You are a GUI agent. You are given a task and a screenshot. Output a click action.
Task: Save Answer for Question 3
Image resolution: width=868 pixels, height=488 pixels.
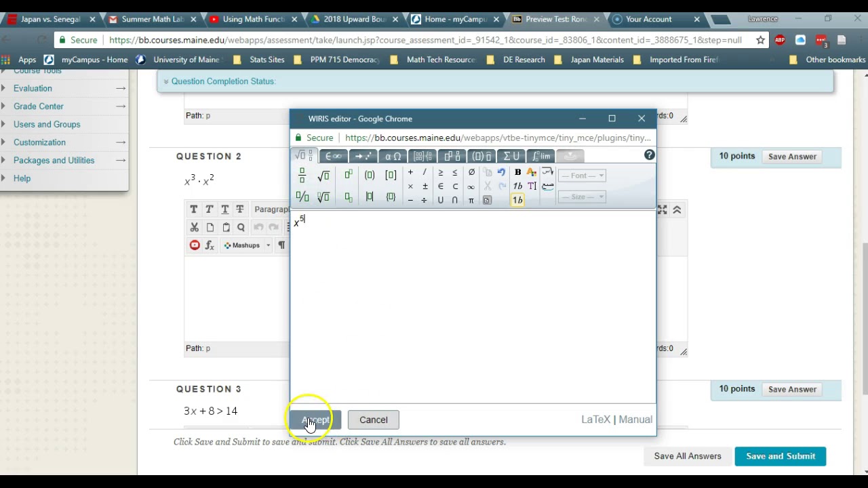[792, 389]
